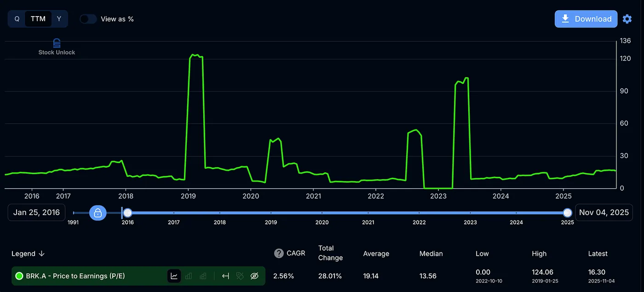Click the BRK.A - Price to Earnings label
Viewport: 644px width, 292px height.
coord(75,276)
